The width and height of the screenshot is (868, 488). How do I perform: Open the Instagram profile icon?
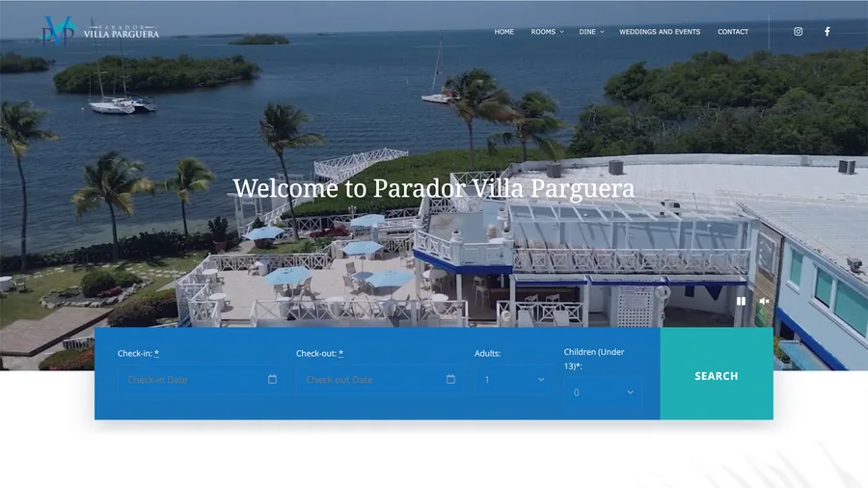pyautogui.click(x=798, y=32)
